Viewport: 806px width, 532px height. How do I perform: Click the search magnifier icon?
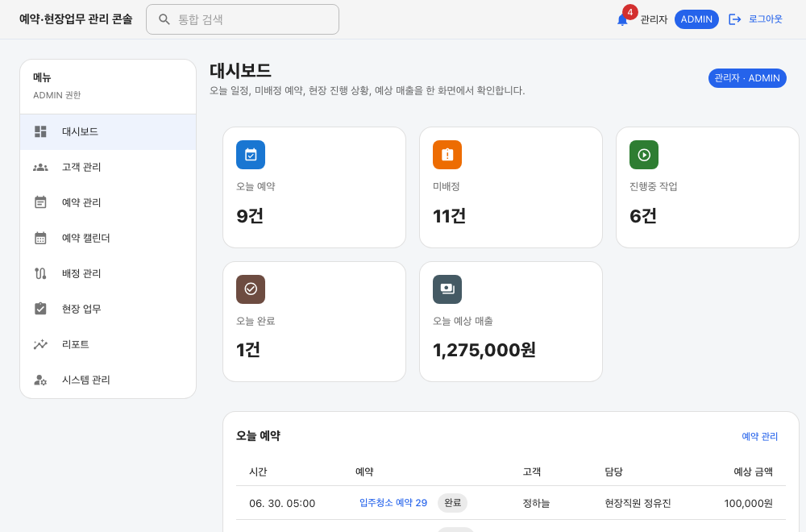(x=164, y=19)
